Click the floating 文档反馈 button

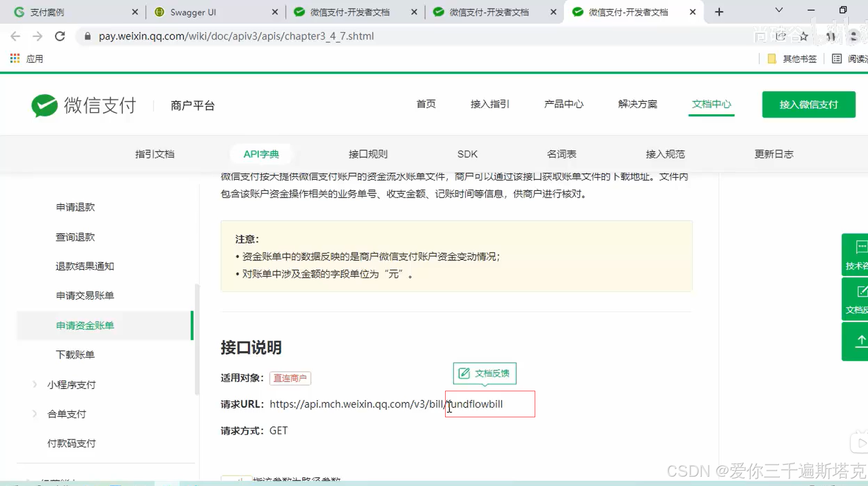485,373
